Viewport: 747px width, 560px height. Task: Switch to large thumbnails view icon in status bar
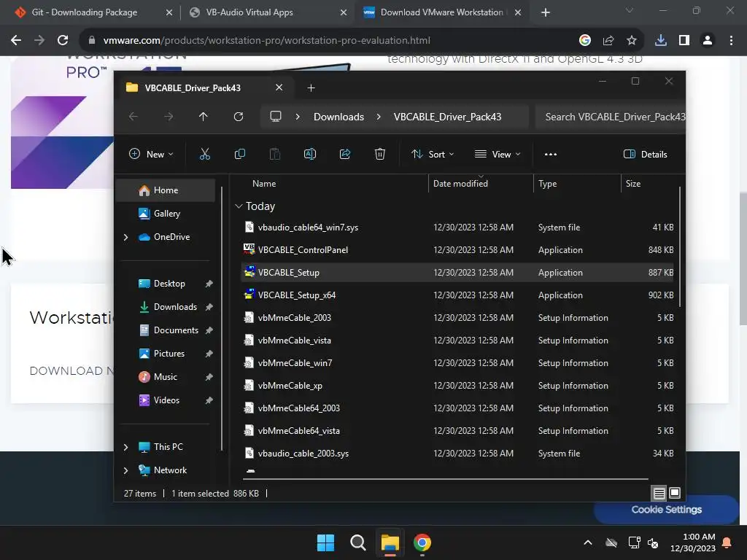675,493
